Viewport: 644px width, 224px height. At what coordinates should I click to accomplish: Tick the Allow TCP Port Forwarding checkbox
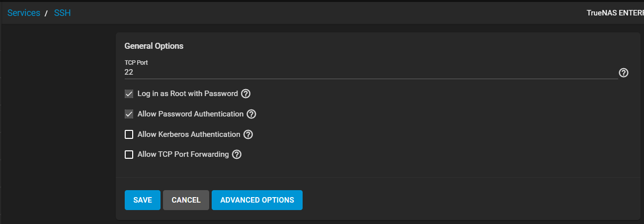(x=129, y=154)
